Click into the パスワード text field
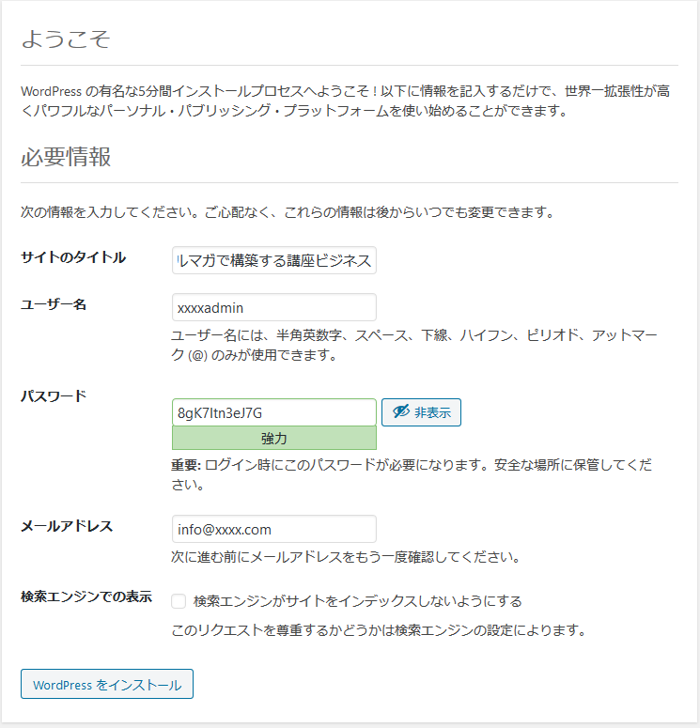Image resolution: width=700 pixels, height=728 pixels. click(273, 412)
